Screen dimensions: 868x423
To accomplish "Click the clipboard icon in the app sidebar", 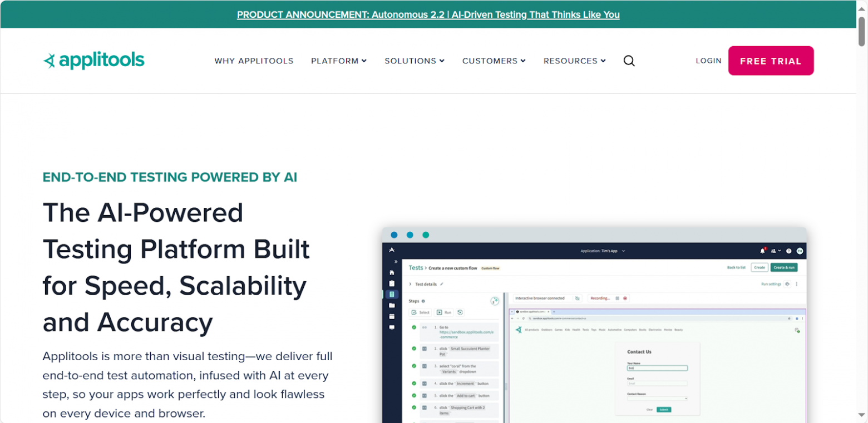I will (392, 283).
